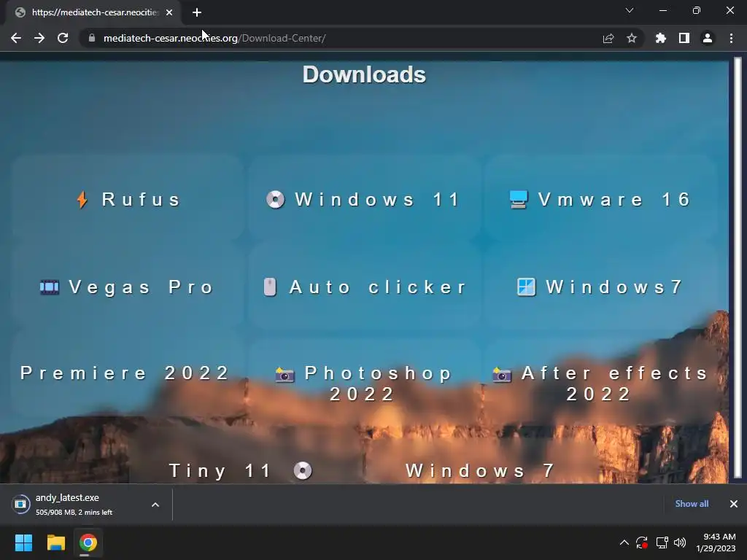Click the camera icon beside Photoshop 2022
Image resolution: width=747 pixels, height=560 pixels.
point(285,375)
